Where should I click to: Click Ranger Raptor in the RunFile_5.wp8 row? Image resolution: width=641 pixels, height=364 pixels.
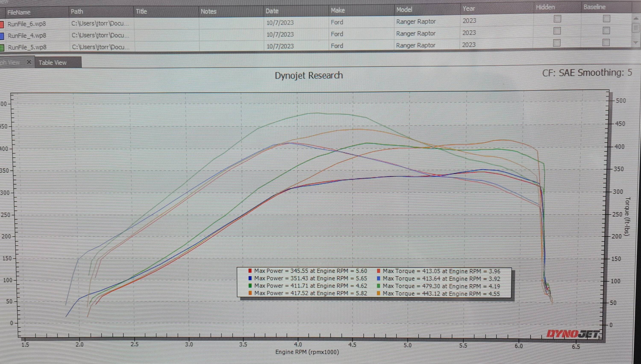416,45
